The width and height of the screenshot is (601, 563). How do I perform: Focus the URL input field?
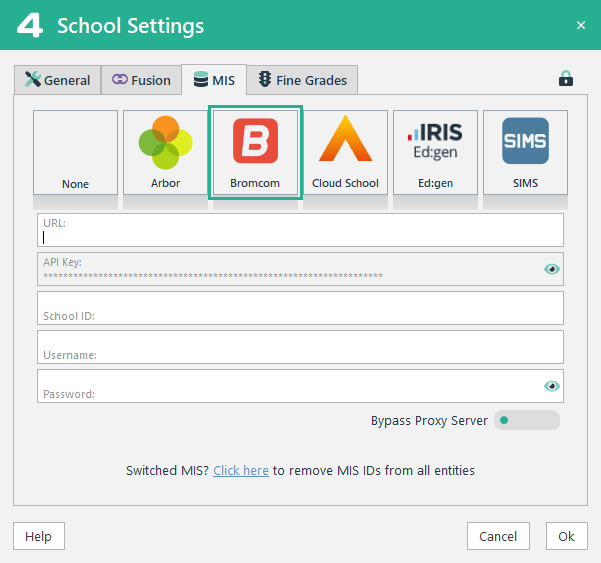[300, 230]
